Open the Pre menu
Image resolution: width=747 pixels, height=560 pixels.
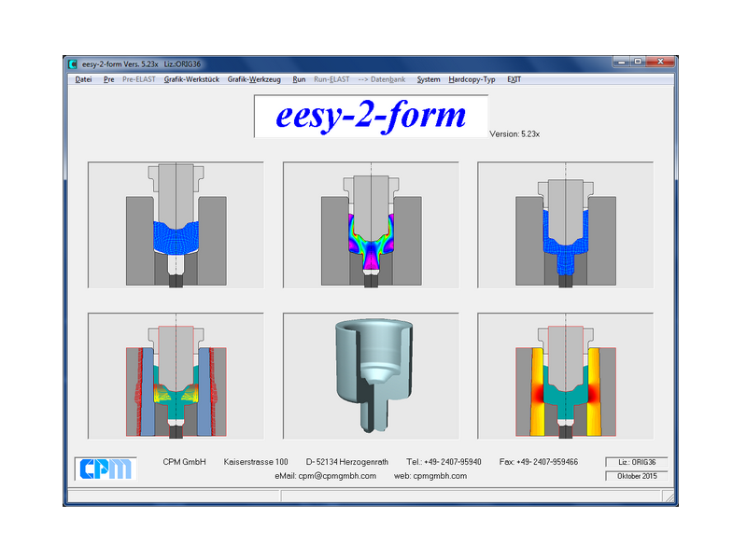coord(108,79)
